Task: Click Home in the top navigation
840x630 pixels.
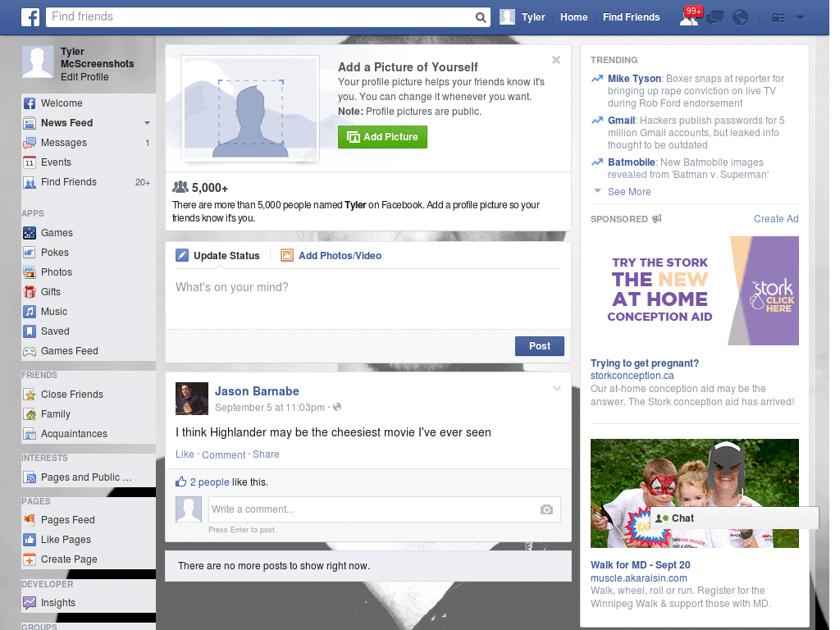Action: coord(573,16)
